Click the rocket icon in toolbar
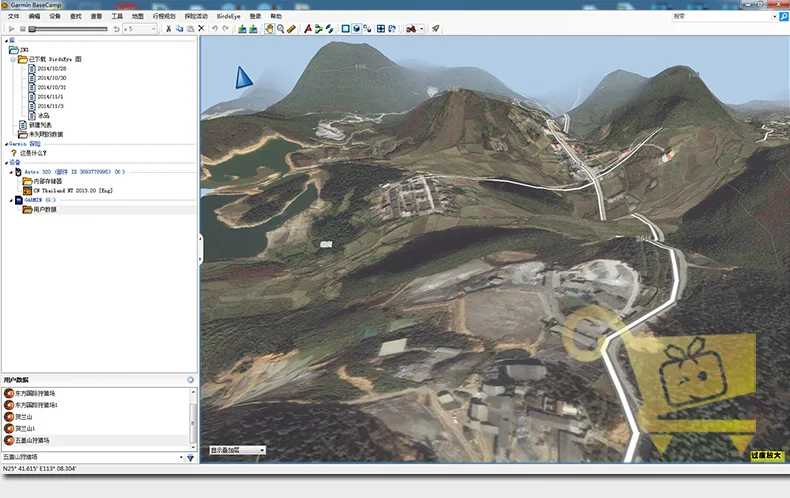Screen dimensions: 790x498 pos(436,29)
